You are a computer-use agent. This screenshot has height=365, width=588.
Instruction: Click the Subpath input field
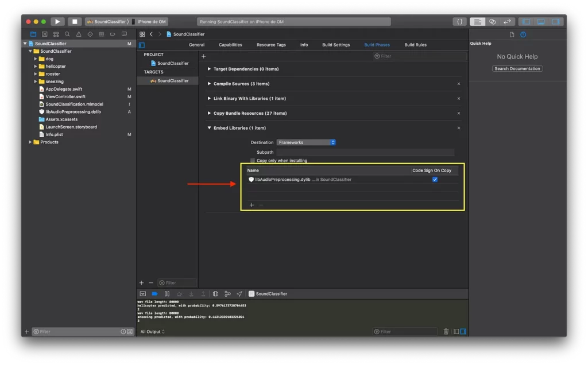click(365, 152)
